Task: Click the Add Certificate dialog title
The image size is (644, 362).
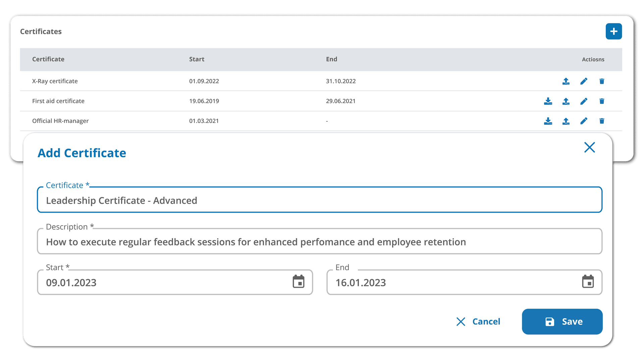Action: tap(82, 153)
